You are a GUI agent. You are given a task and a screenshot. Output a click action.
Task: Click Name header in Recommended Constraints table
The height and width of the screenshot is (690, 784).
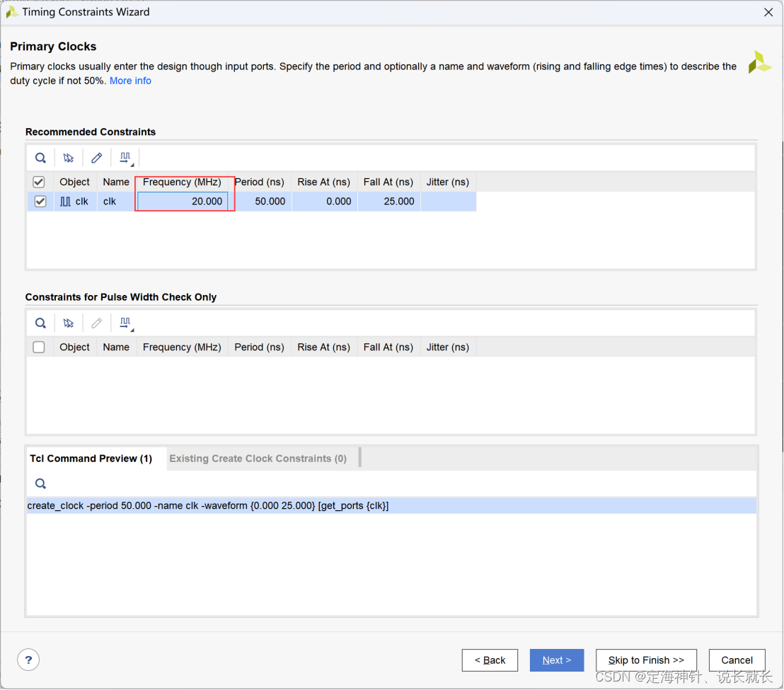pos(116,182)
